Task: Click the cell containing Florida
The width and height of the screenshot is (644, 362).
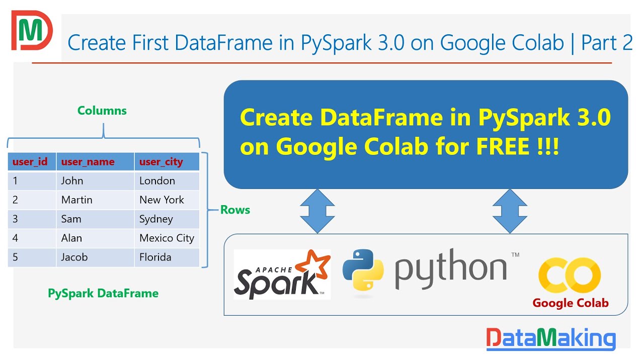Action: pos(167,257)
